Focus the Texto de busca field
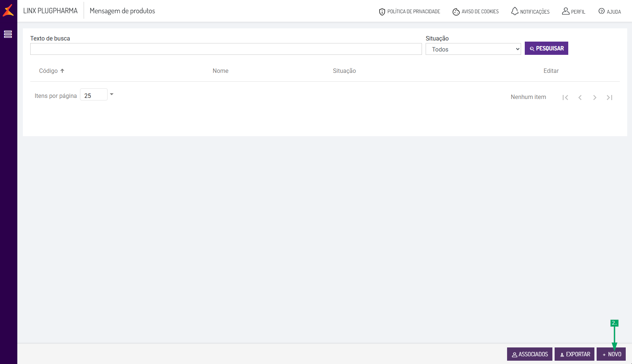This screenshot has height=364, width=632. 226,49
